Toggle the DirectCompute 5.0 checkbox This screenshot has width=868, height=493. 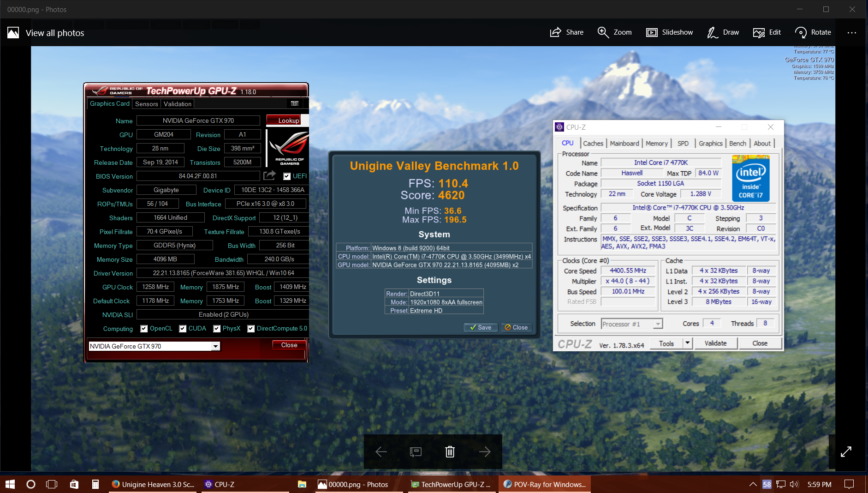coord(251,329)
